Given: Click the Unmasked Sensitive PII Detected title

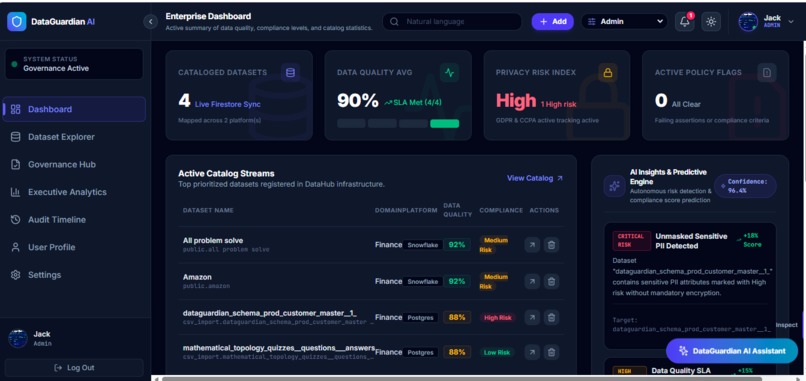Looking at the screenshot, I should click(x=691, y=241).
